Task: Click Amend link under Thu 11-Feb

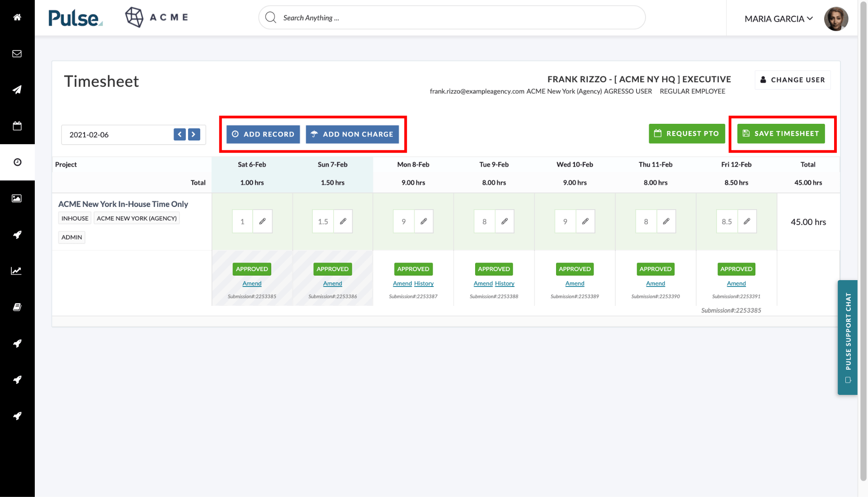Action: [x=656, y=283]
